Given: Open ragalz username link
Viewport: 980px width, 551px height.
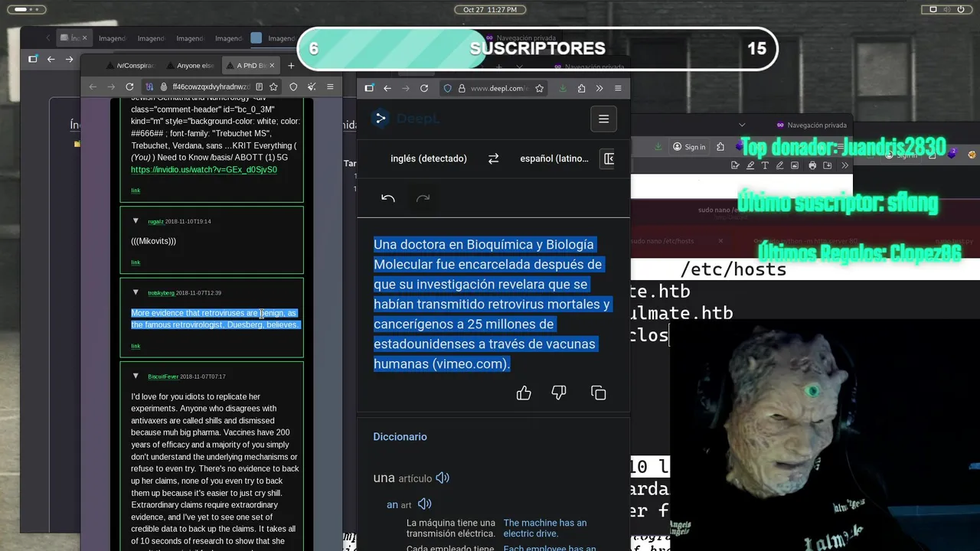Looking at the screenshot, I should click(155, 221).
